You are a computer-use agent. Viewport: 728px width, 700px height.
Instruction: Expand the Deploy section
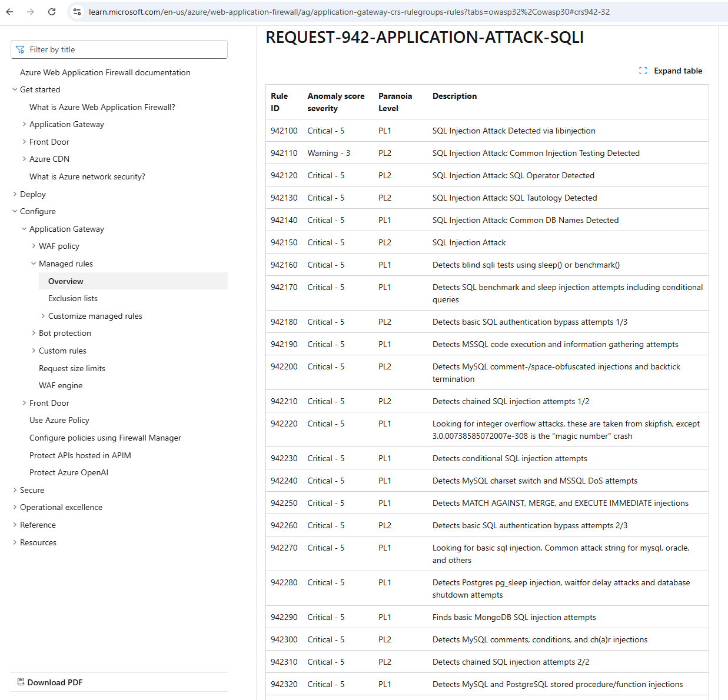(x=15, y=194)
